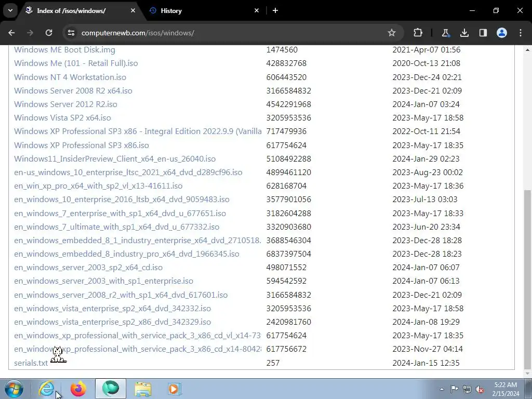Download Windows ME Boot Disk.img

coord(64,50)
